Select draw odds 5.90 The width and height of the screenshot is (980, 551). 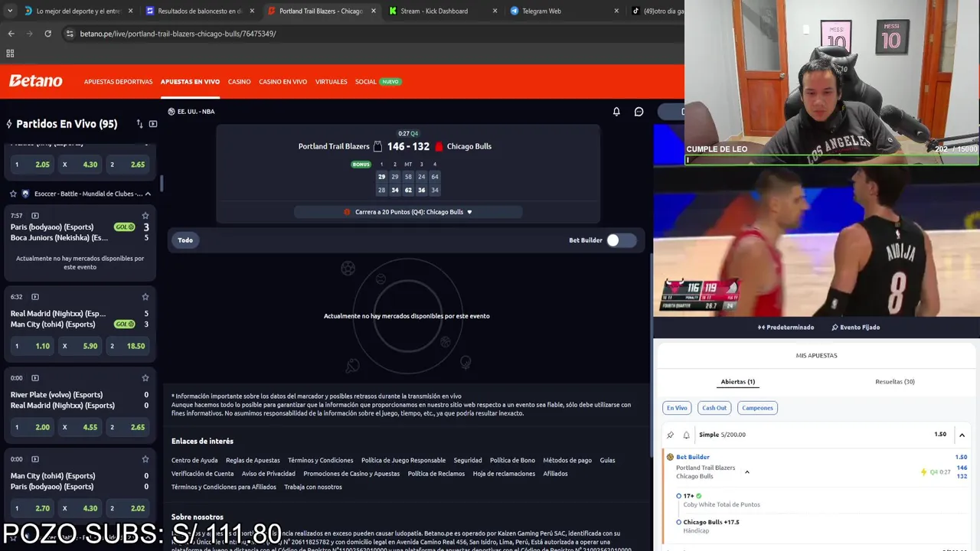pos(80,346)
